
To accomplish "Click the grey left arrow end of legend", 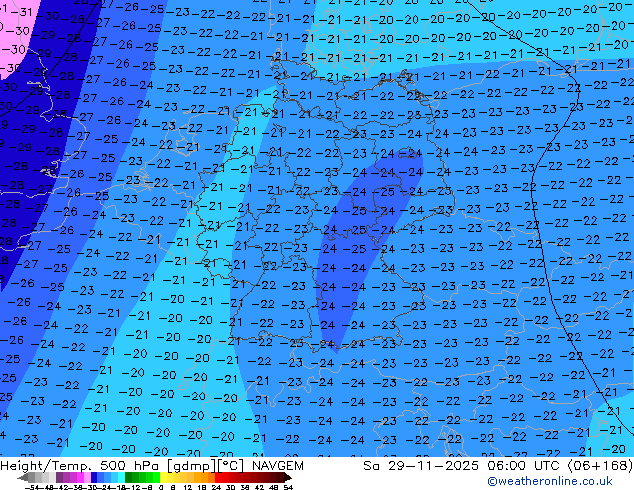I will pos(23,478).
